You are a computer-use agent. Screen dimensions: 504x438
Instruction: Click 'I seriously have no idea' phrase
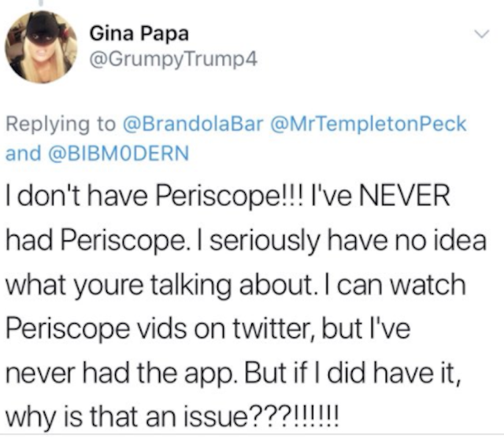pyautogui.click(x=340, y=241)
